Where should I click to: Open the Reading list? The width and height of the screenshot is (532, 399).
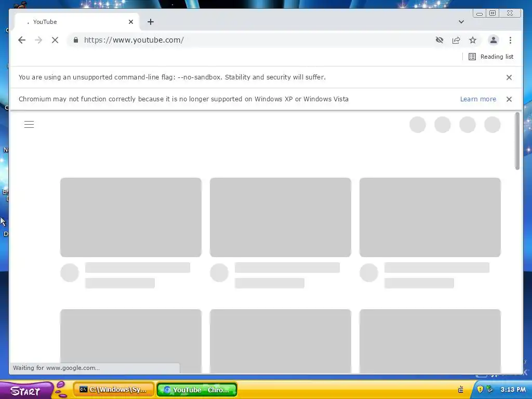[x=491, y=57]
